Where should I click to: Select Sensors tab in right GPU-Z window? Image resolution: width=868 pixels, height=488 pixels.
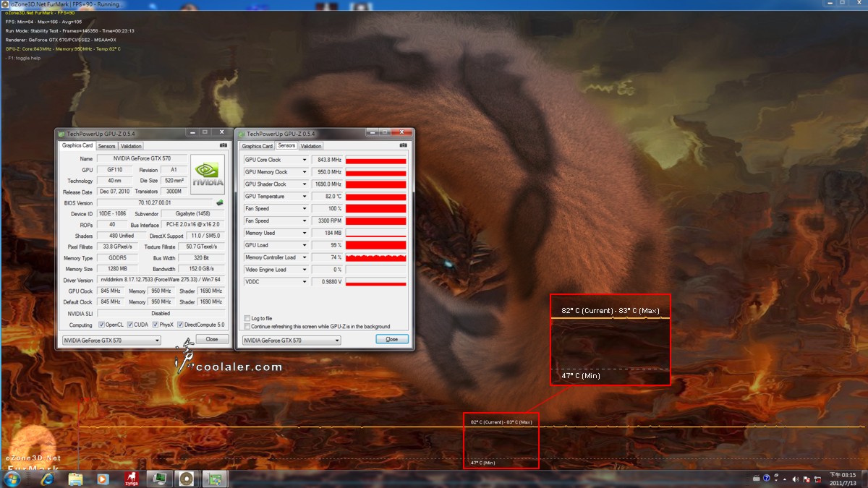286,146
